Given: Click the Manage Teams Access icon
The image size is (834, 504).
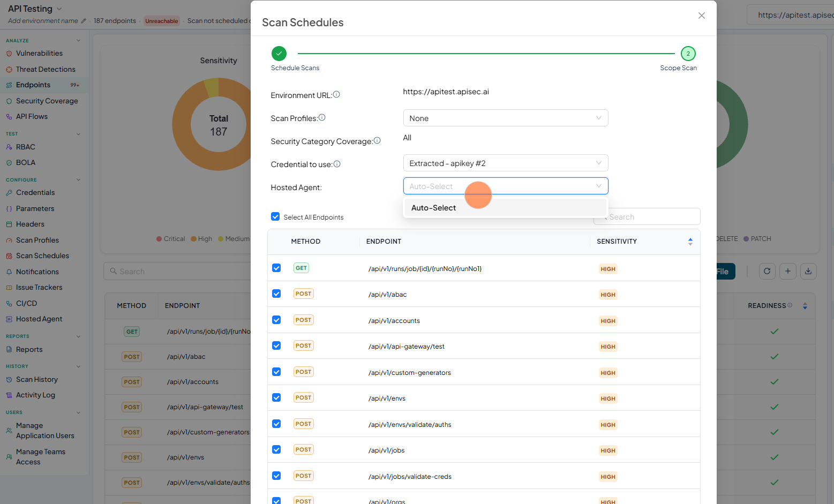Looking at the screenshot, I should 9,457.
